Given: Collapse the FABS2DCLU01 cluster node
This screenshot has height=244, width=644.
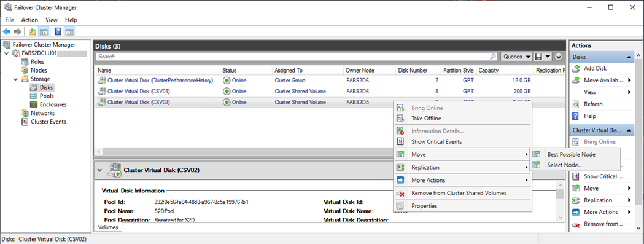Looking at the screenshot, I should 7,53.
